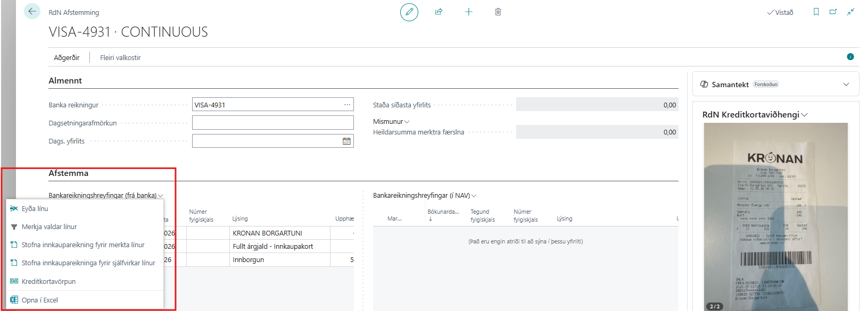Choose Stofna innkaupareikning fyrir merkta línur
Image resolution: width=868 pixels, height=311 pixels.
point(85,245)
